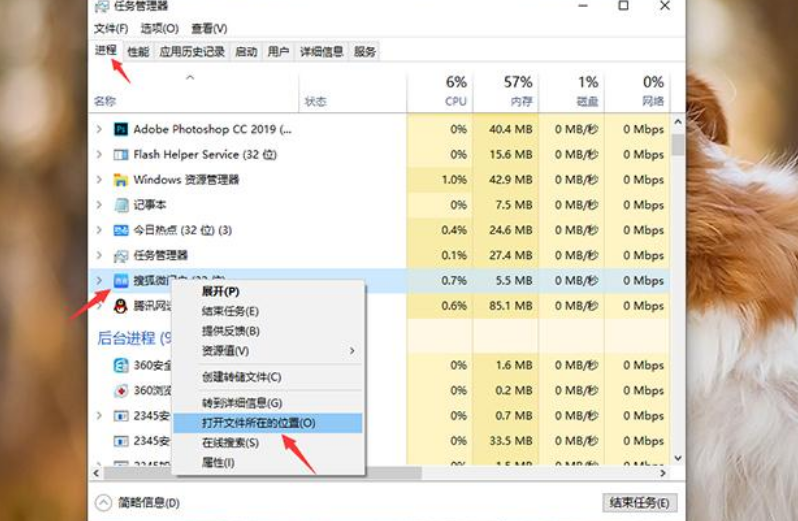Choose 转到详细信息(G) in the context menu
Image resolution: width=798 pixels, height=521 pixels.
(x=268, y=403)
